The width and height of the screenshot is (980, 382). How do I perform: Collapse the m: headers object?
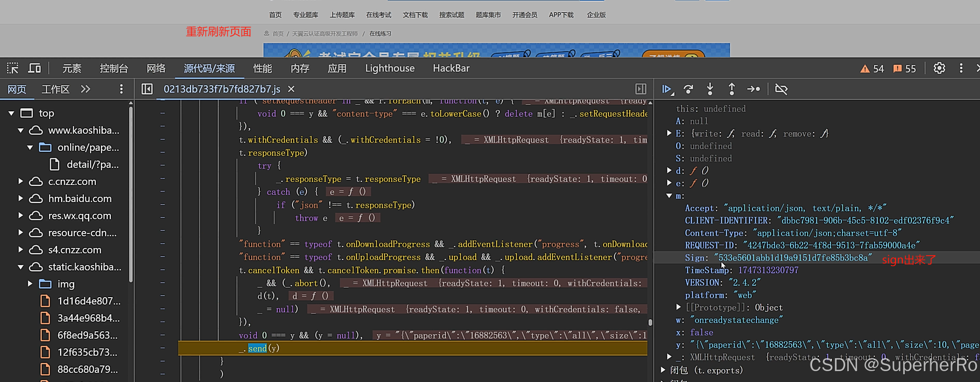[x=669, y=196]
